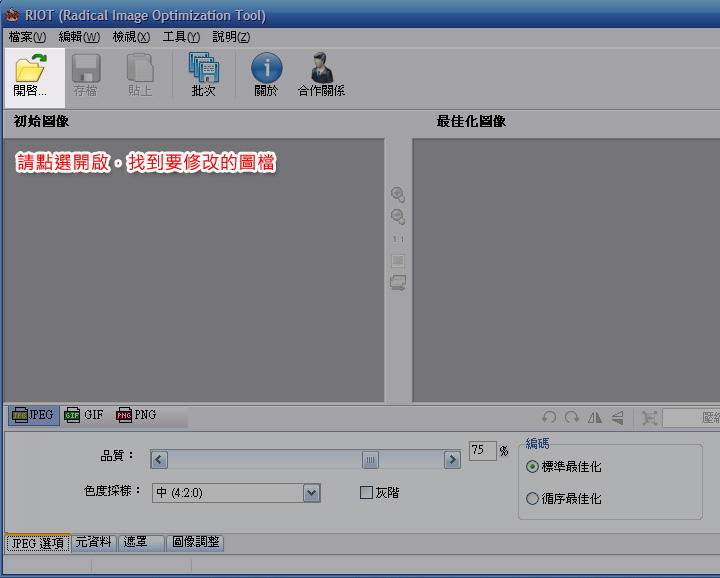
Task: Select 標準最佳化 encoding option
Action: 563,467
